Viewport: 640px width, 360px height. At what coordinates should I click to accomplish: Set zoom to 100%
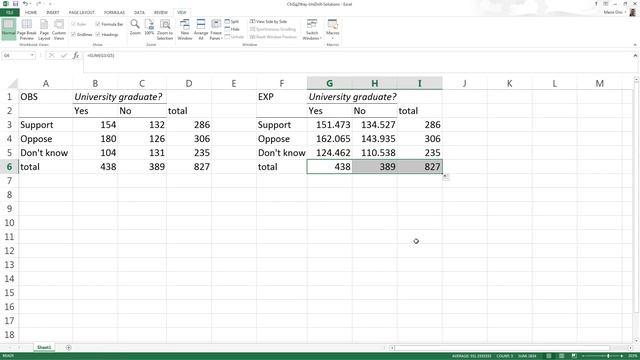[x=149, y=27]
